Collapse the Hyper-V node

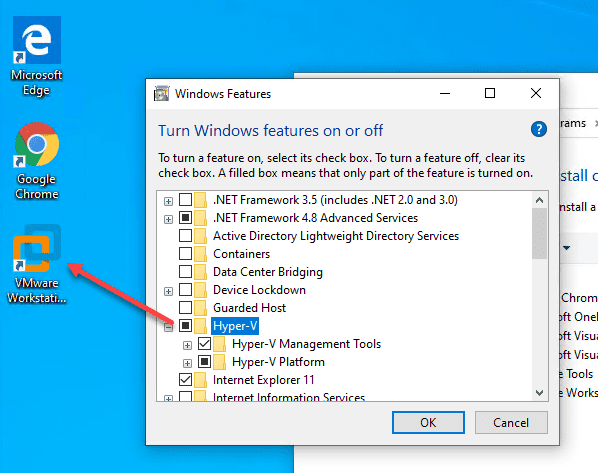coord(168,327)
